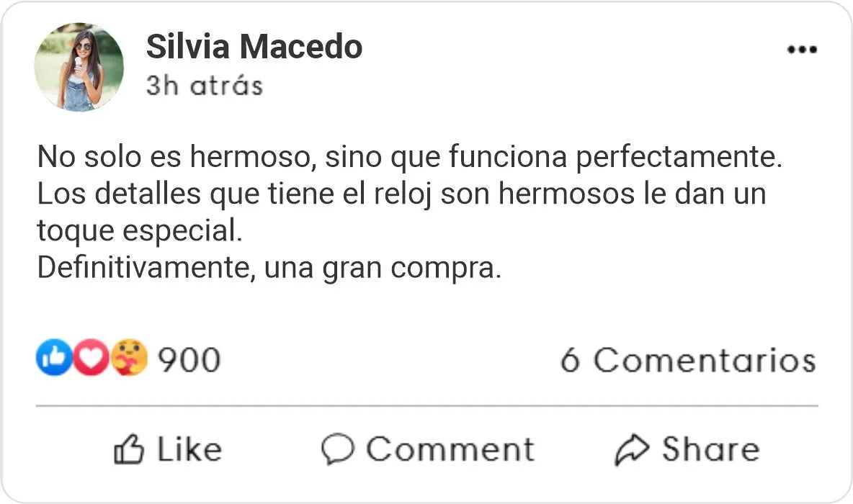Open the three-dot post options menu
The height and width of the screenshot is (504, 853).
coord(801,50)
